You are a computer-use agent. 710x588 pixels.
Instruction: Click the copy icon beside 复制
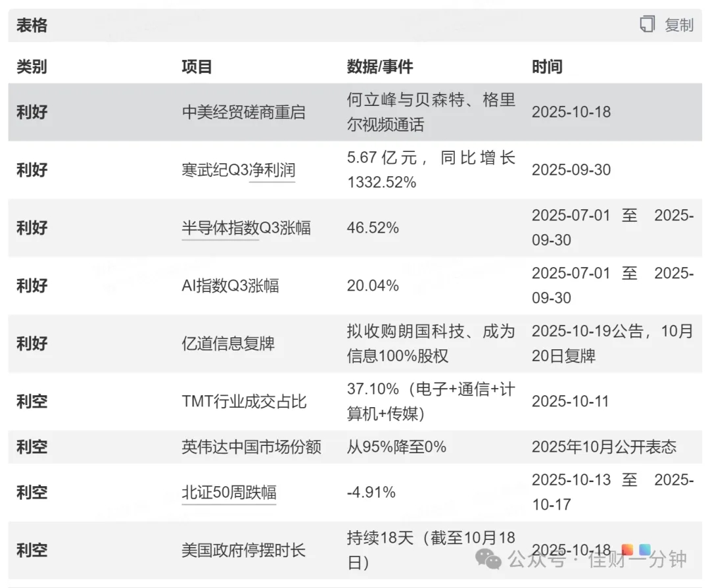647,24
